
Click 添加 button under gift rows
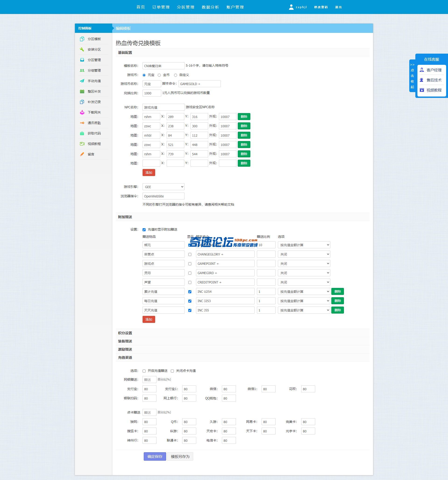point(149,319)
